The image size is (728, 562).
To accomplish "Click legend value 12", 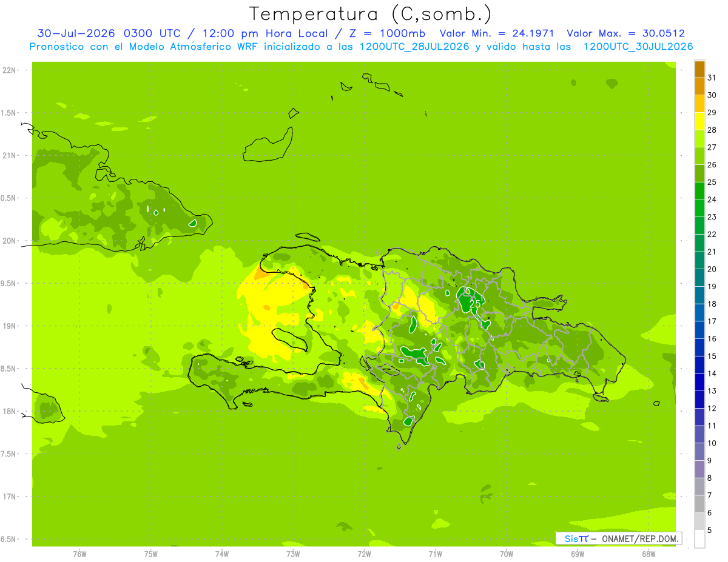I will [712, 409].
